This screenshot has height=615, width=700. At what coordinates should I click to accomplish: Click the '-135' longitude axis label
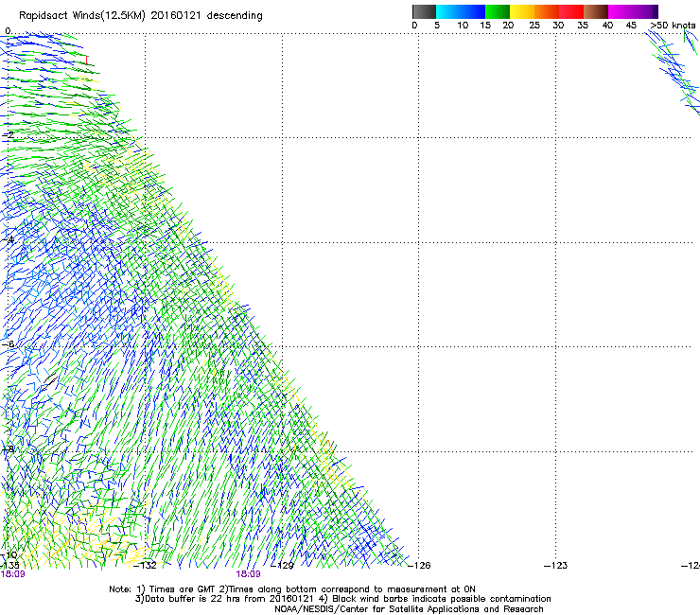[x=9, y=566]
